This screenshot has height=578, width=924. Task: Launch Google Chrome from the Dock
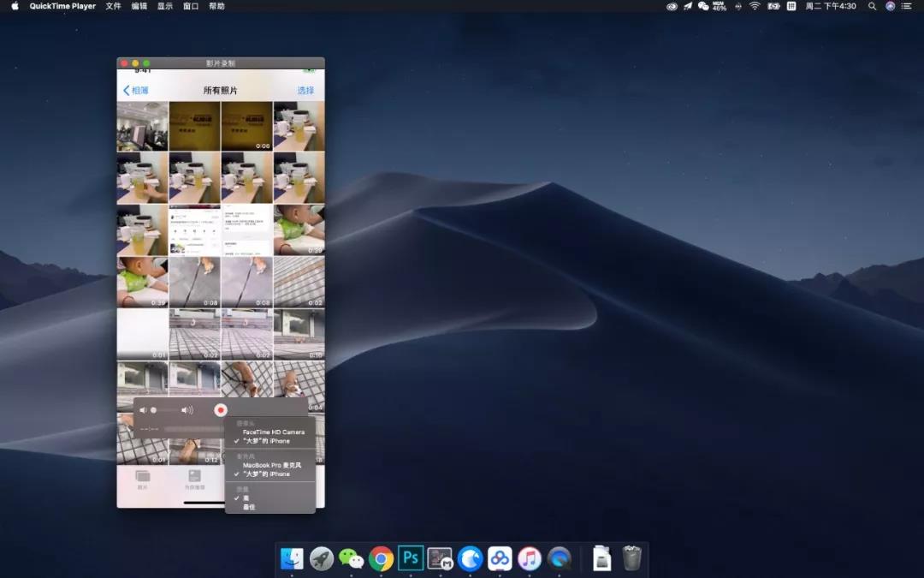381,558
